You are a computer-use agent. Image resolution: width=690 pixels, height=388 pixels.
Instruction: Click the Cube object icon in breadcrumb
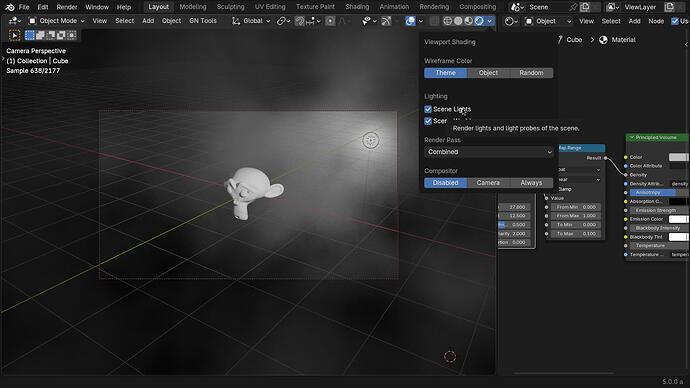click(560, 40)
